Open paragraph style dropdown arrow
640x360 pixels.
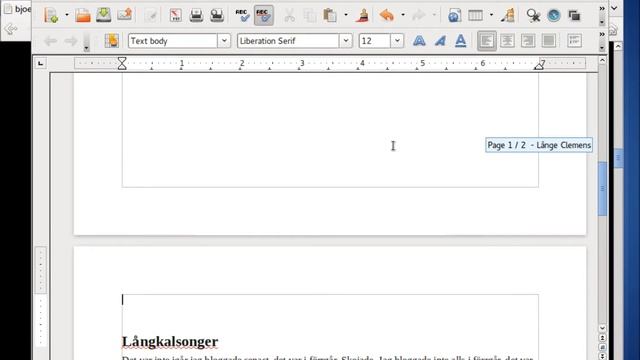point(224,41)
